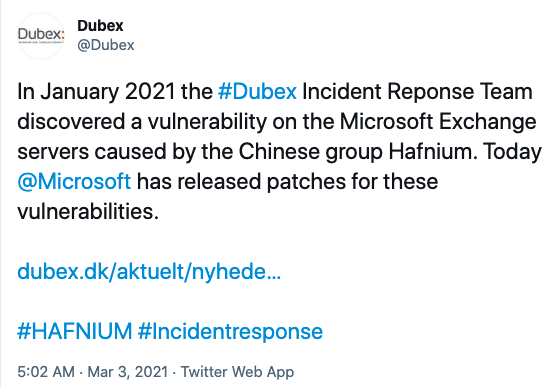Click the final word 'vulnerabilities.'

click(x=88, y=212)
